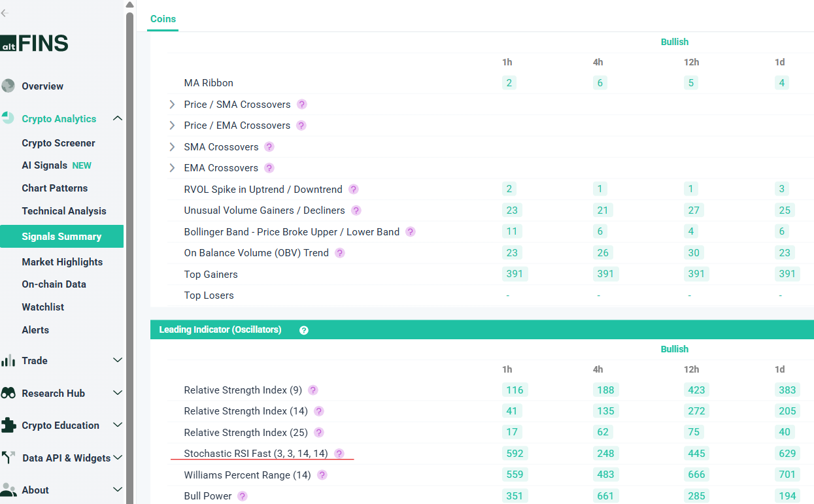Click help icon next to Price / SMA Crossovers
This screenshot has height=504, width=814.
click(301, 105)
